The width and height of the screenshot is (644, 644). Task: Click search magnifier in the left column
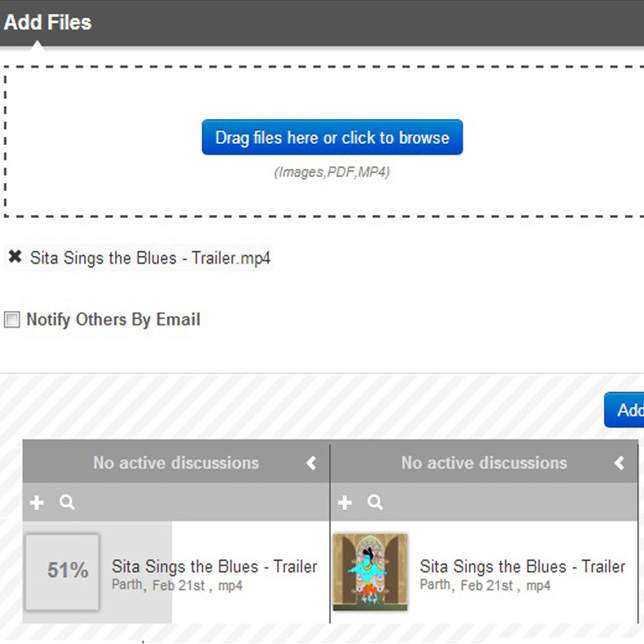pos(67,502)
